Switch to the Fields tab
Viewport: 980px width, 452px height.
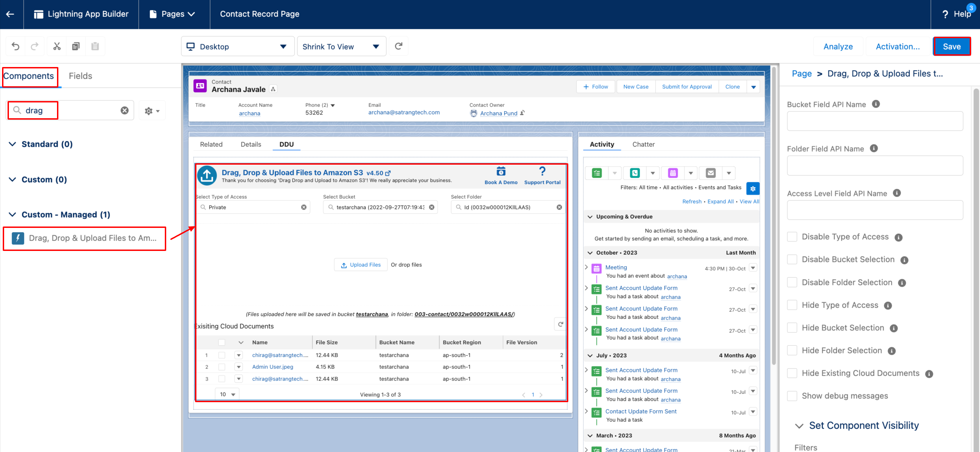[80, 76]
